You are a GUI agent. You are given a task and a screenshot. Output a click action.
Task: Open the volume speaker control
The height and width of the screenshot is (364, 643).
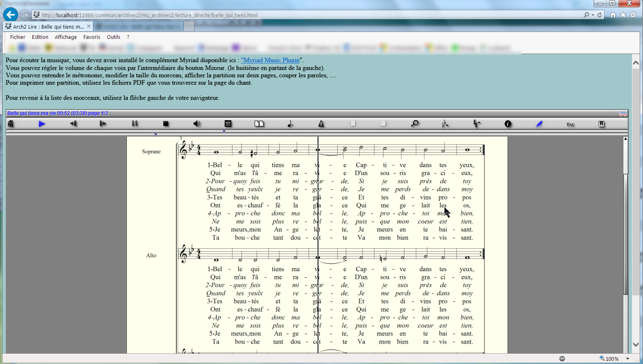click(197, 124)
